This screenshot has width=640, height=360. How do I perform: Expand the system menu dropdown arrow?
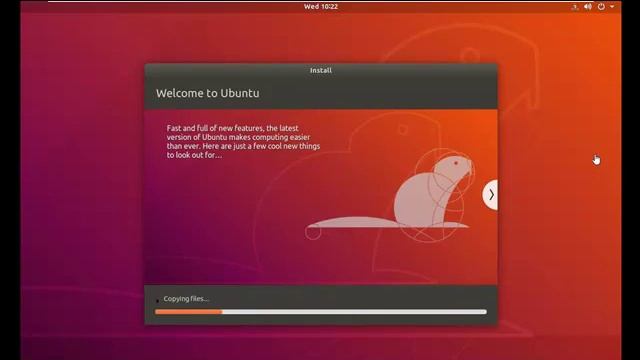click(612, 7)
